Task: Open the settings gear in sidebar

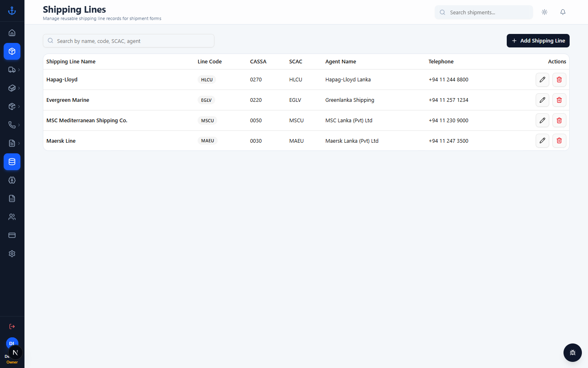Action: click(x=12, y=254)
